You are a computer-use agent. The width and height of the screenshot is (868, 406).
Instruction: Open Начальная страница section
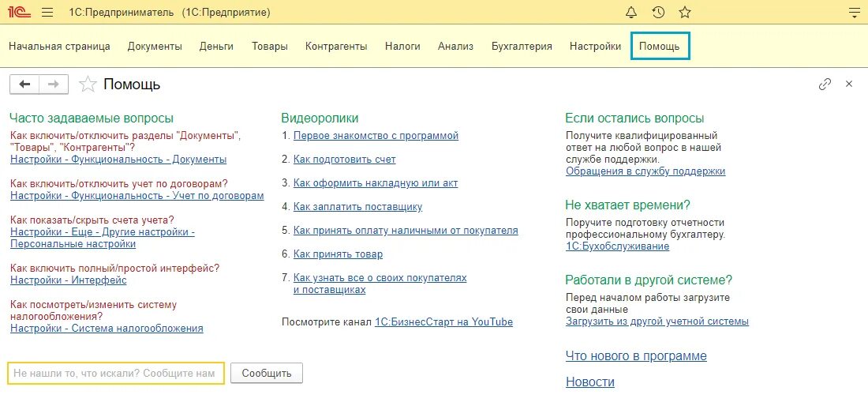59,47
